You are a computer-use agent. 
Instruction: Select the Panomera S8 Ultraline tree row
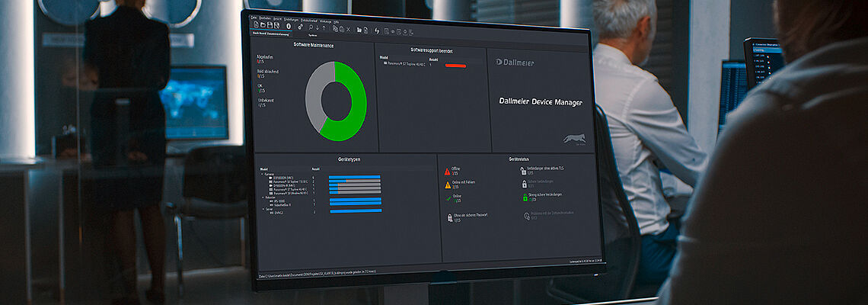tap(289, 193)
